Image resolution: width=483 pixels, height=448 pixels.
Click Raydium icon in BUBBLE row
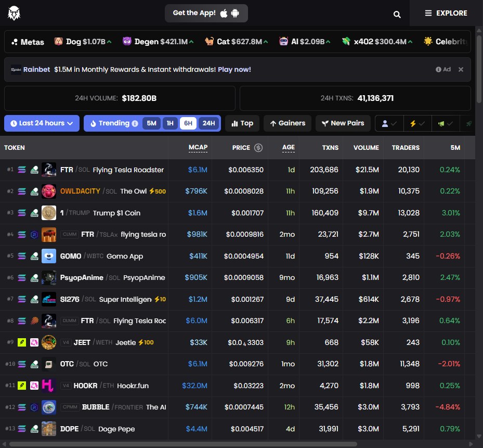[x=34, y=407]
